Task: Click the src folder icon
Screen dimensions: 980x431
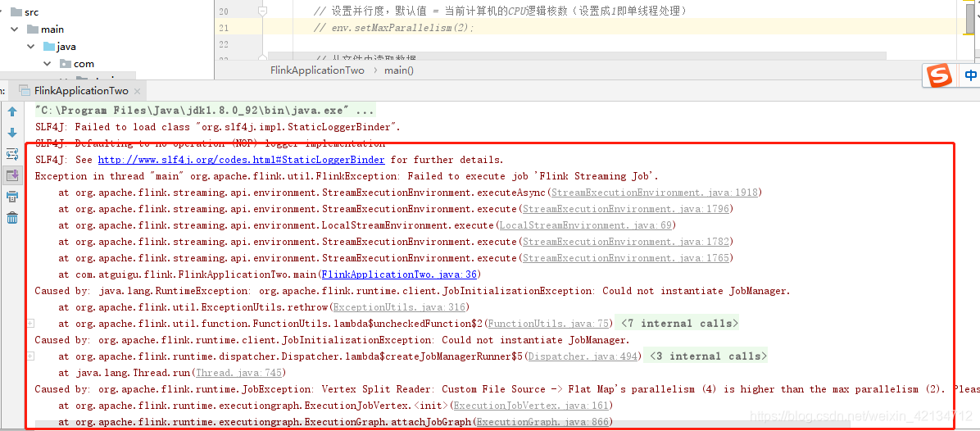Action: [x=16, y=11]
